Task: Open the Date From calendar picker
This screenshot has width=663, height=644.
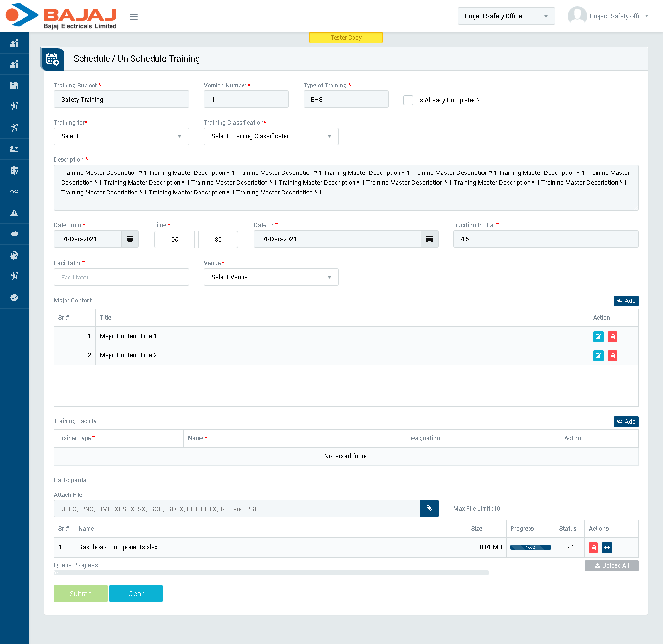Action: tap(130, 239)
